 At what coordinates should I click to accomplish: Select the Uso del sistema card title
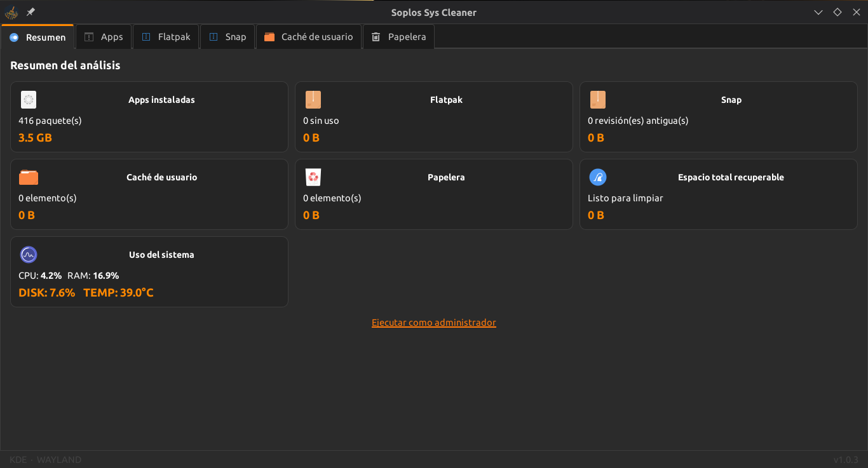point(161,255)
